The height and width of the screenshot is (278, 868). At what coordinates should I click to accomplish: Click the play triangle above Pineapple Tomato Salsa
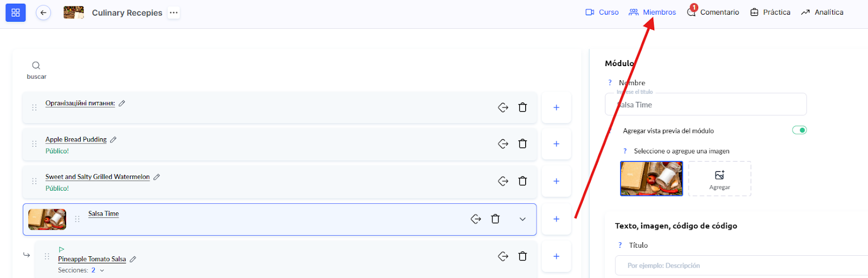pos(61,249)
